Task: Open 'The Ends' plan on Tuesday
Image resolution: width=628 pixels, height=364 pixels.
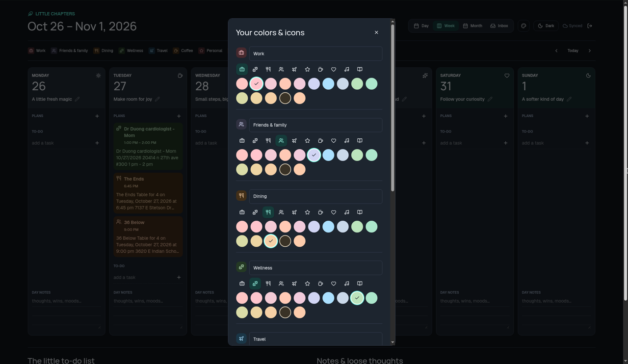Action: pos(148,193)
